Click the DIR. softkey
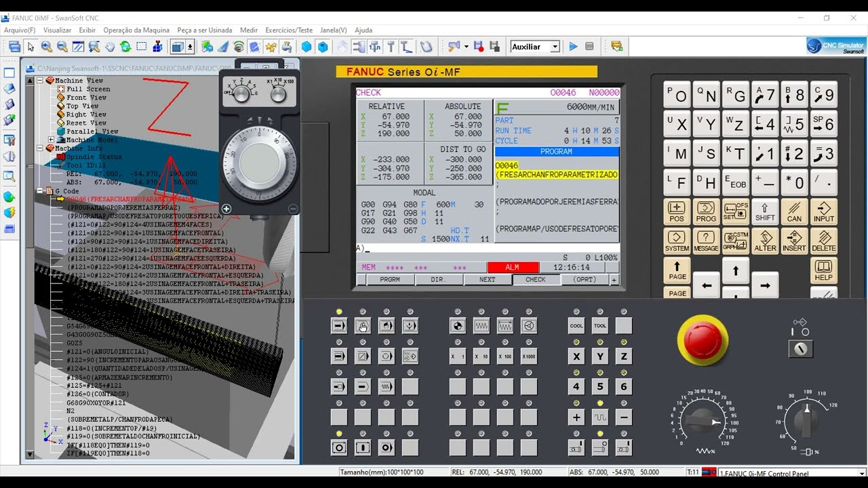The width and height of the screenshot is (868, 488). tap(438, 279)
